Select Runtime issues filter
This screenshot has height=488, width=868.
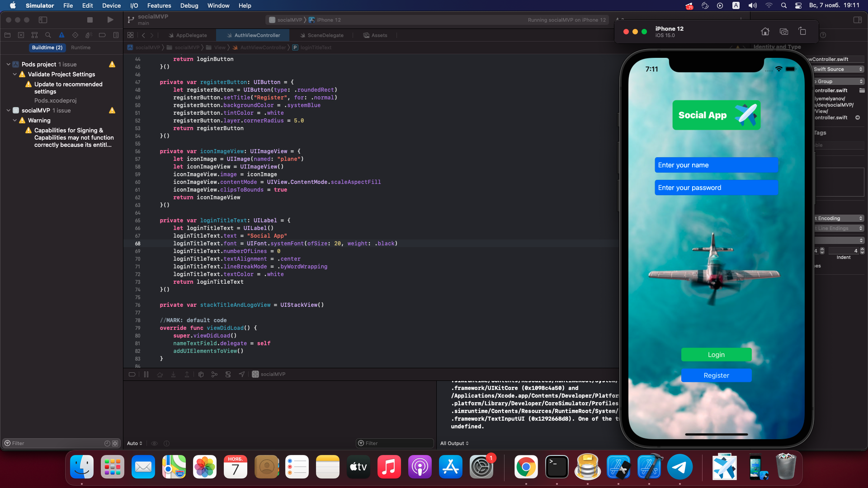pyautogui.click(x=80, y=47)
